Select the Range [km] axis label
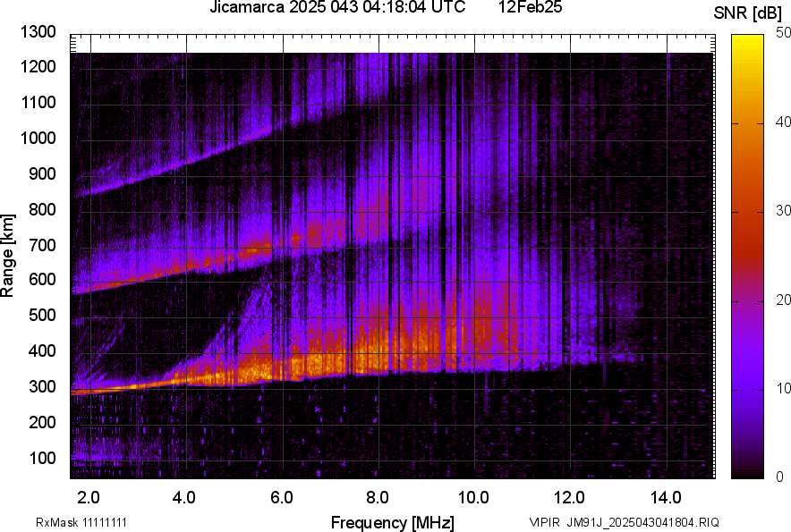791x532 pixels. click(8, 255)
